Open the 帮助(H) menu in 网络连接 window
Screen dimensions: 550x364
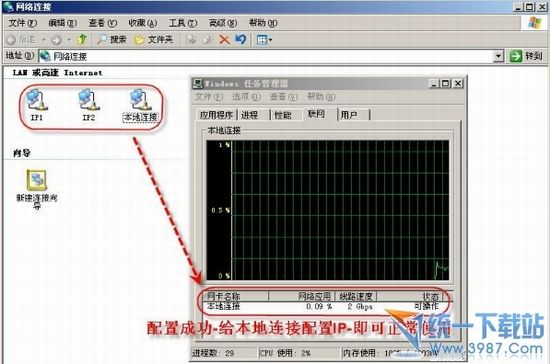point(263,23)
